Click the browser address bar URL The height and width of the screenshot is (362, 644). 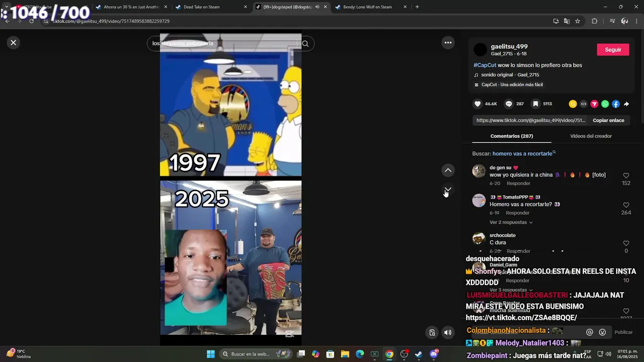click(x=111, y=22)
